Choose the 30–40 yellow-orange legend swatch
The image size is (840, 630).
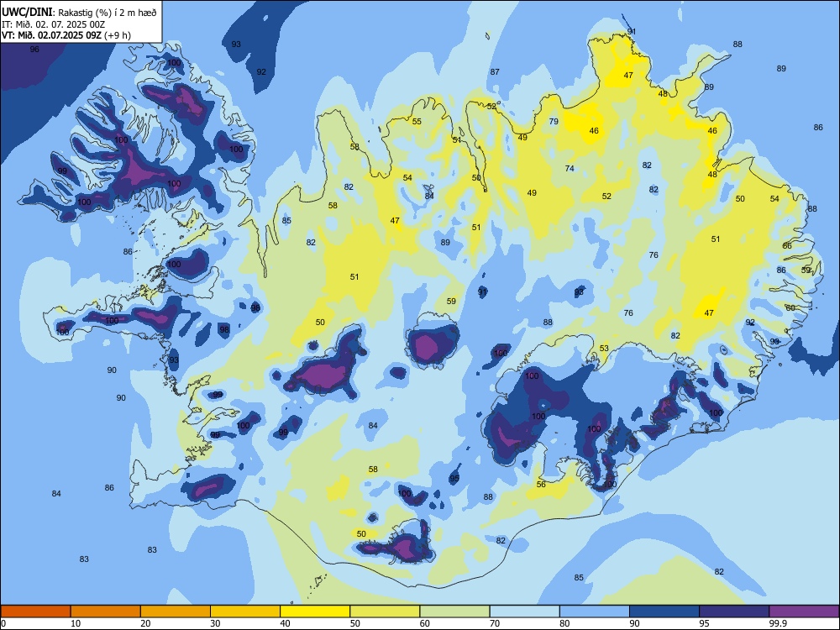[x=245, y=612]
